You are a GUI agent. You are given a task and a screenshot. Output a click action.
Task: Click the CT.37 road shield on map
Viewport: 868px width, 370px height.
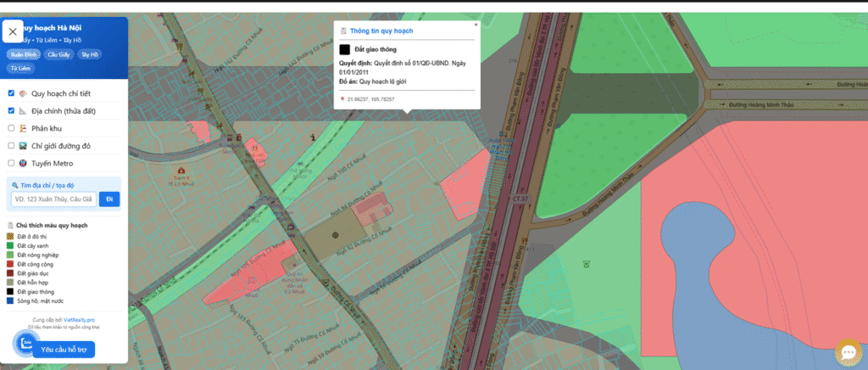click(x=520, y=199)
